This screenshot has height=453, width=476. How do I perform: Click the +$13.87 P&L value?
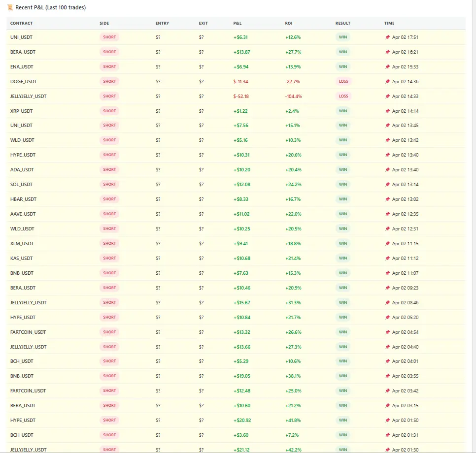click(x=242, y=52)
